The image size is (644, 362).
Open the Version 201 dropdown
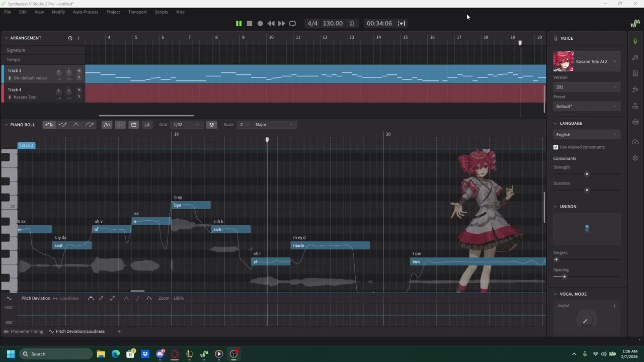coord(587,87)
